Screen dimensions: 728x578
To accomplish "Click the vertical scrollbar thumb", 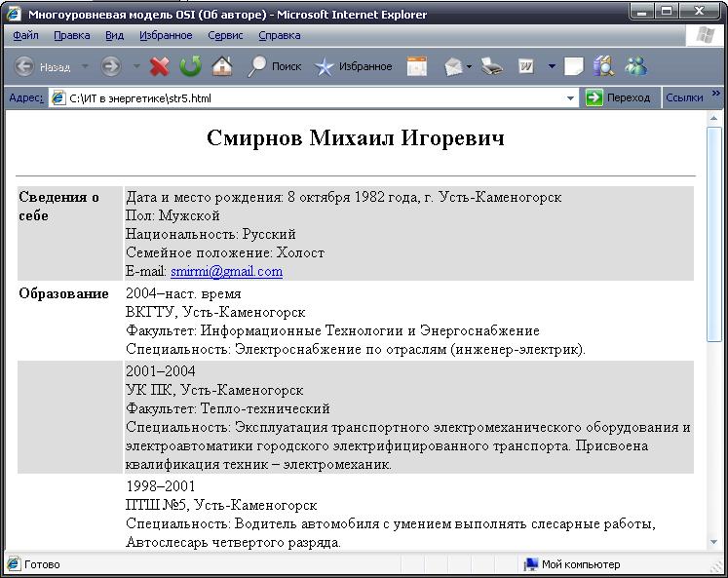I will [x=713, y=235].
